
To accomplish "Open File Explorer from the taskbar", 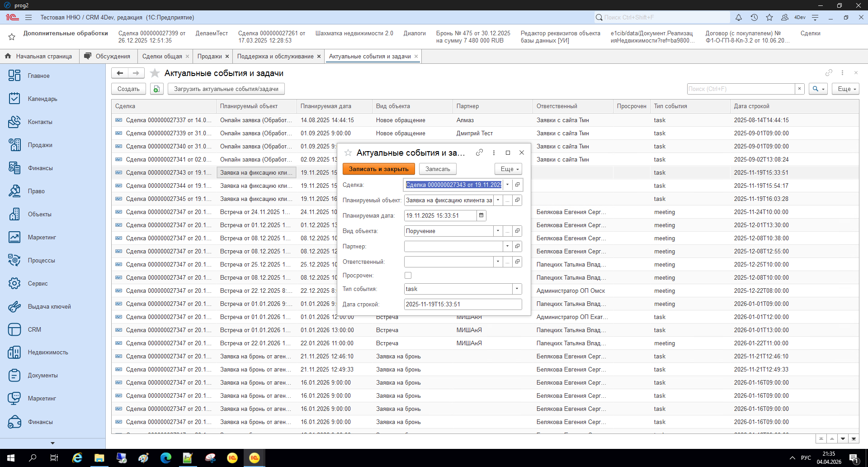I will (99, 458).
